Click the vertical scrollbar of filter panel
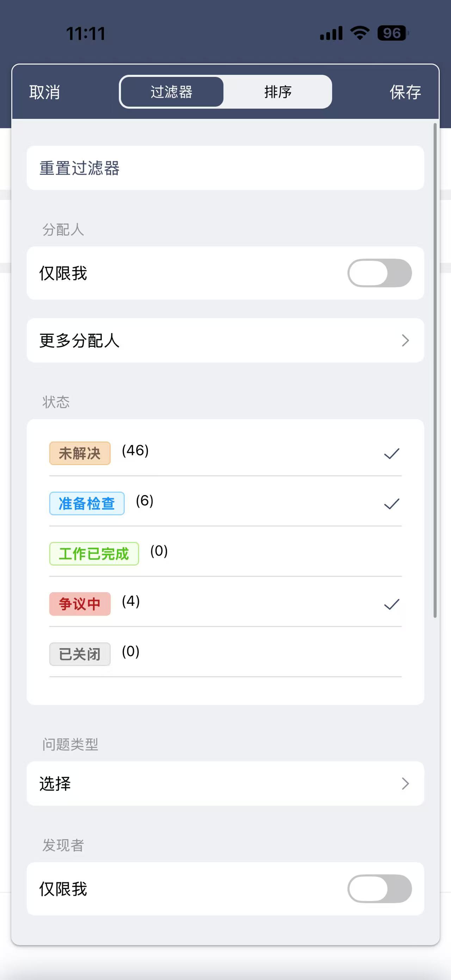Image resolution: width=451 pixels, height=980 pixels. click(435, 370)
